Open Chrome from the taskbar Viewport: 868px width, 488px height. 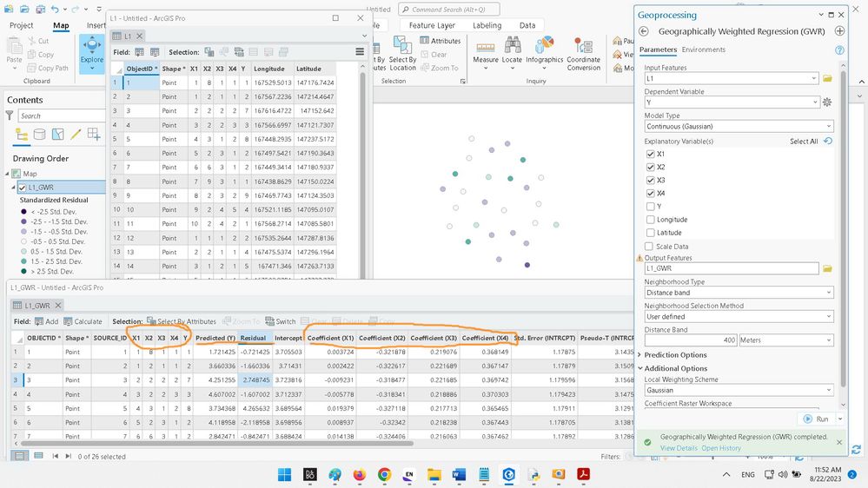point(384,474)
